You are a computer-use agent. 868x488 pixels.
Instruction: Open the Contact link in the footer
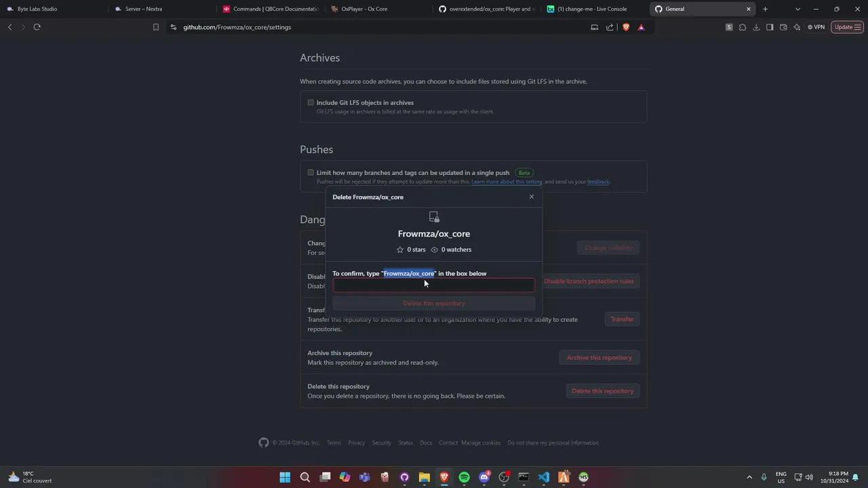point(448,443)
